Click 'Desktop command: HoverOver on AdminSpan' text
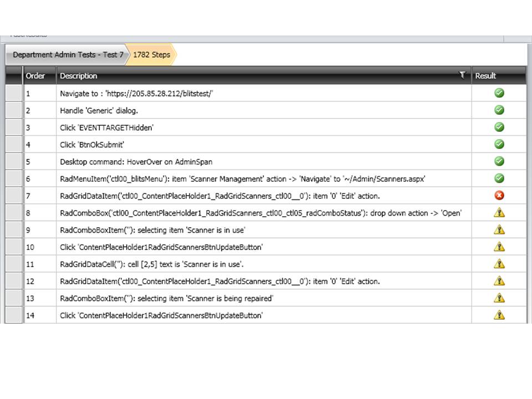The height and width of the screenshot is (399, 532). pos(136,162)
